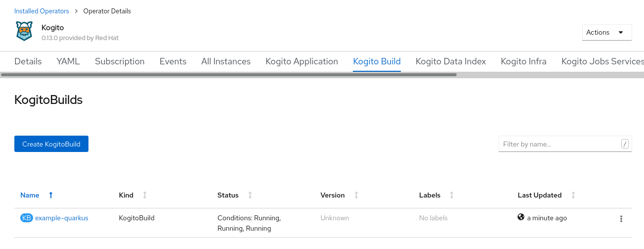
Task: Sort by Version column arrows icon
Action: pos(356,195)
